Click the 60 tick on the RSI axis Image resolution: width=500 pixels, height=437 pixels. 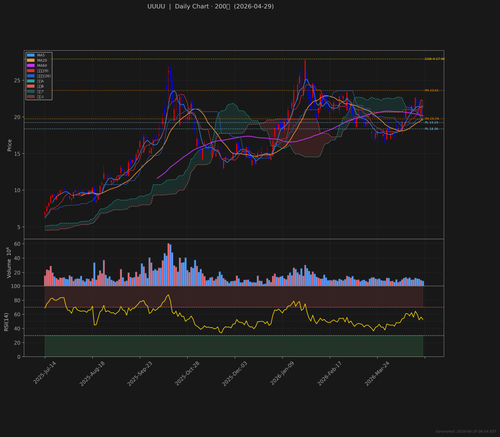point(17,315)
